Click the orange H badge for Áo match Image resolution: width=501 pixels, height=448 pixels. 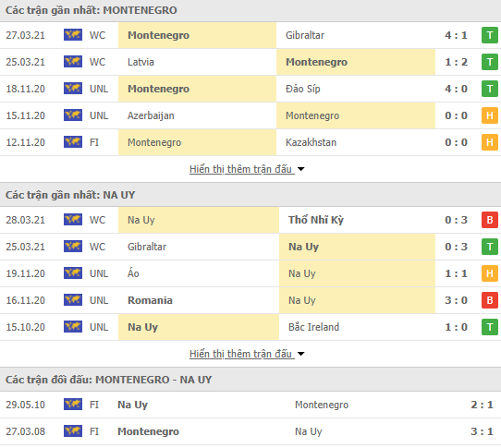coord(490,273)
